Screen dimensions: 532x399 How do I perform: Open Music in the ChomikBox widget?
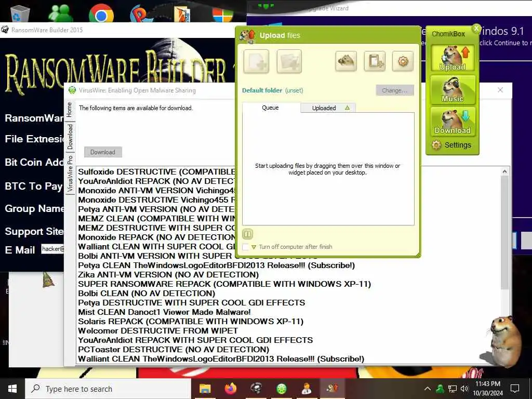tap(453, 90)
